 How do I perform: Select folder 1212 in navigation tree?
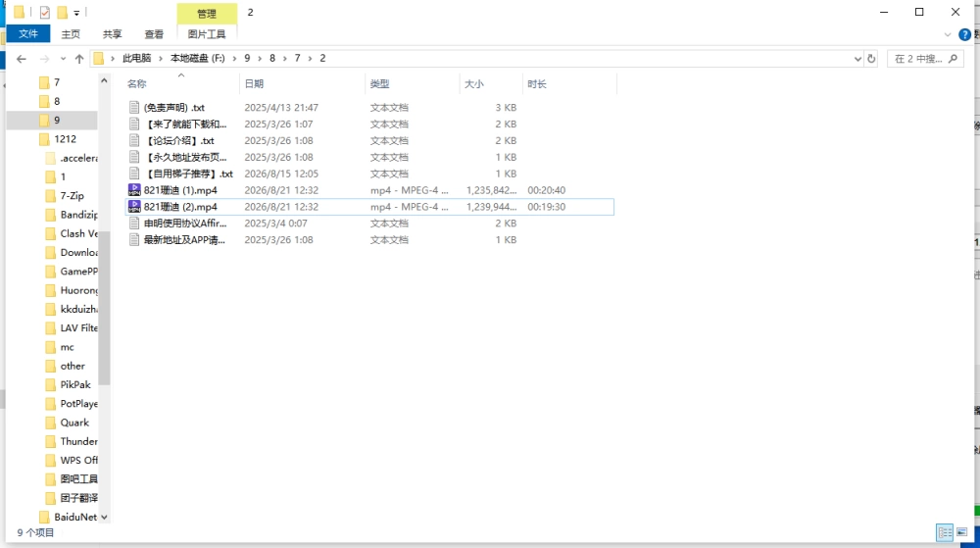(x=65, y=139)
